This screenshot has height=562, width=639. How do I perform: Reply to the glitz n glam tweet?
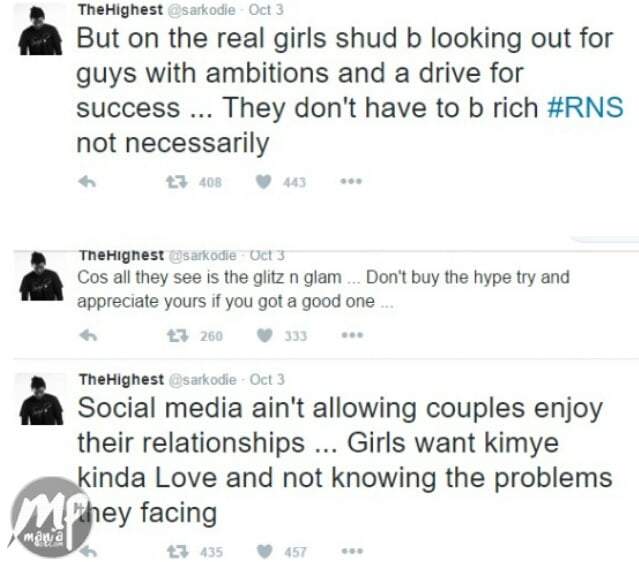point(88,335)
